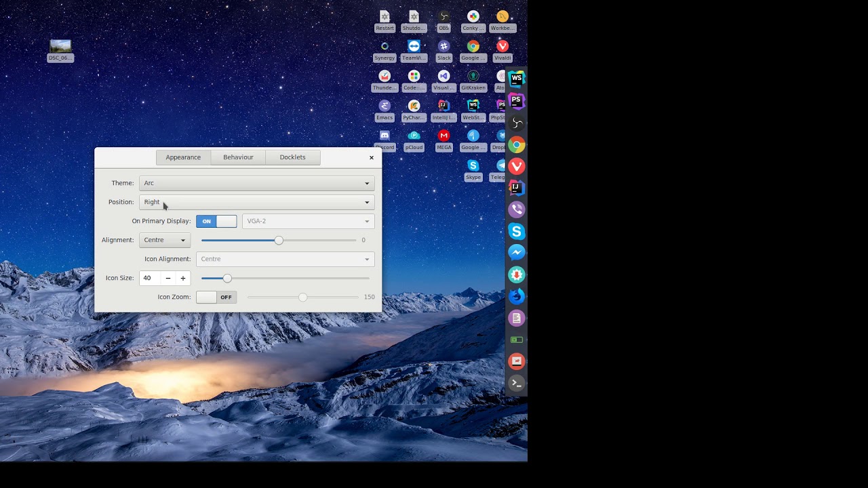The image size is (868, 488).
Task: Select the Vivaldi desktop icon
Action: 502,51
